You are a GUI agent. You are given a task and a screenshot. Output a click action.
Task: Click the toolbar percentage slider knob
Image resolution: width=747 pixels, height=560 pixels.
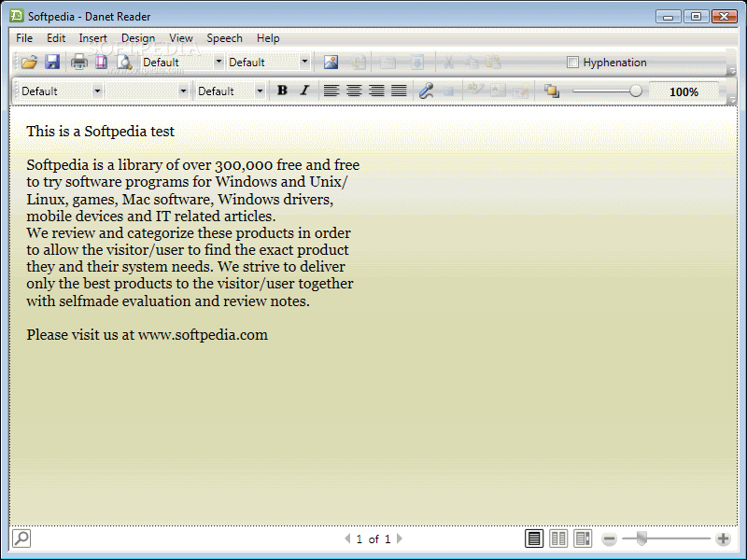[636, 91]
